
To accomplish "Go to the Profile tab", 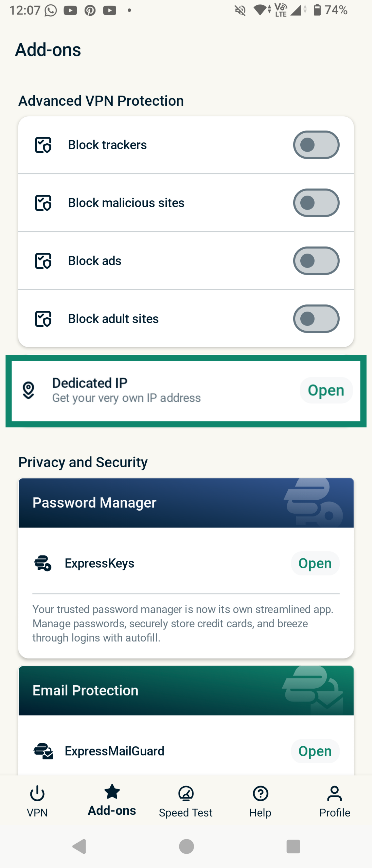I will coord(334,802).
